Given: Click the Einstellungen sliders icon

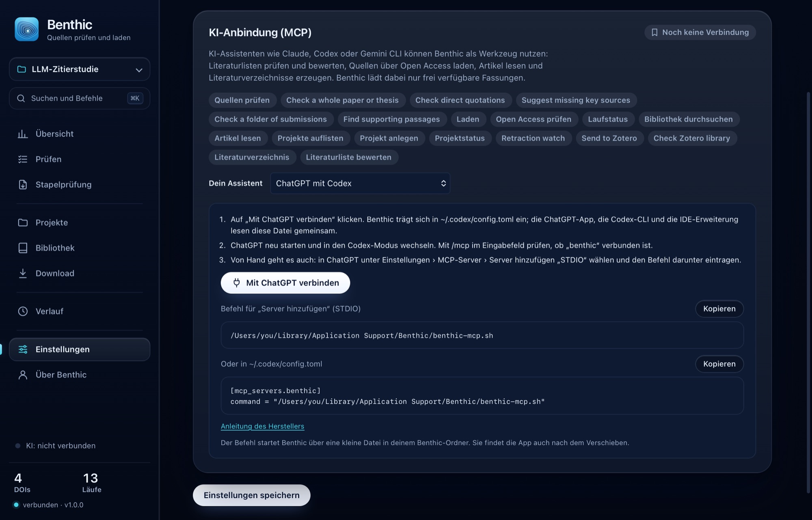Looking at the screenshot, I should 23,349.
